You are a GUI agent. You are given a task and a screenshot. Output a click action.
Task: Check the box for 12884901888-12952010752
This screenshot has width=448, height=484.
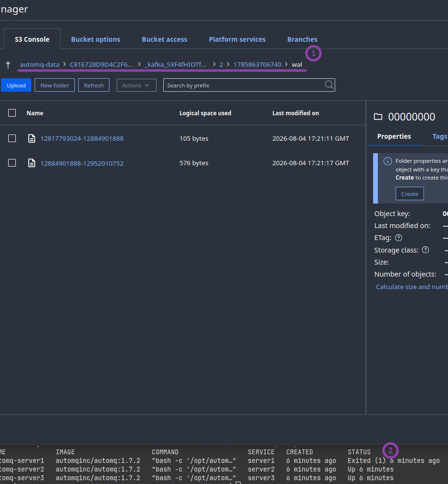(12, 163)
